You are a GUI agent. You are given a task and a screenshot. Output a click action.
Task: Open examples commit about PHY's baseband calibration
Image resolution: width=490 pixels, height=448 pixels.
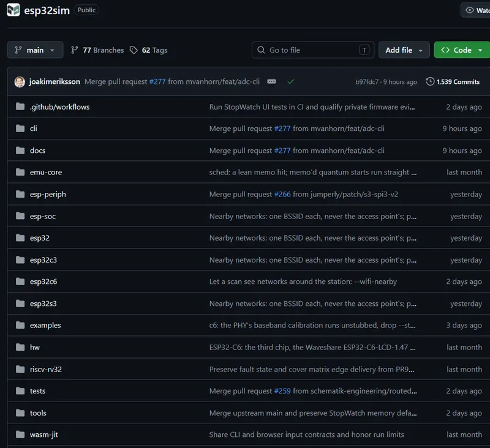coord(312,326)
